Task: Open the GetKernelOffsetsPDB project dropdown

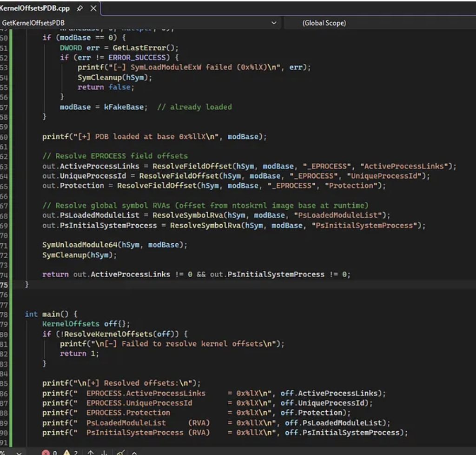Action: (x=139, y=23)
